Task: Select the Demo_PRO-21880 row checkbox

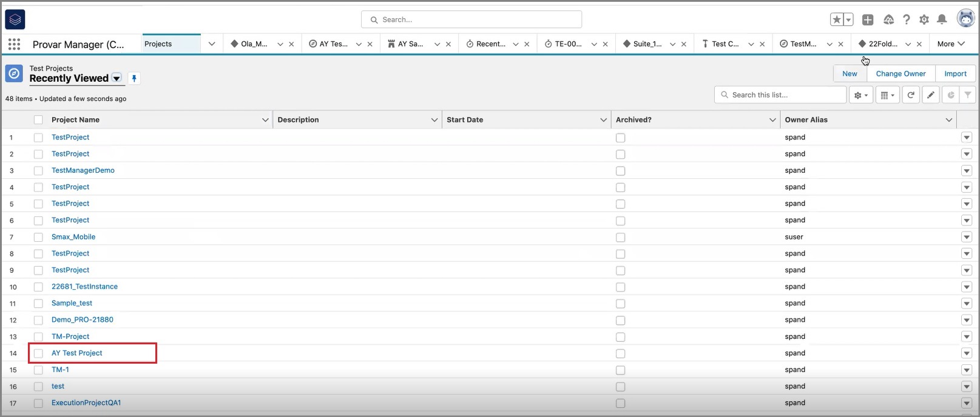Action: pos(38,320)
